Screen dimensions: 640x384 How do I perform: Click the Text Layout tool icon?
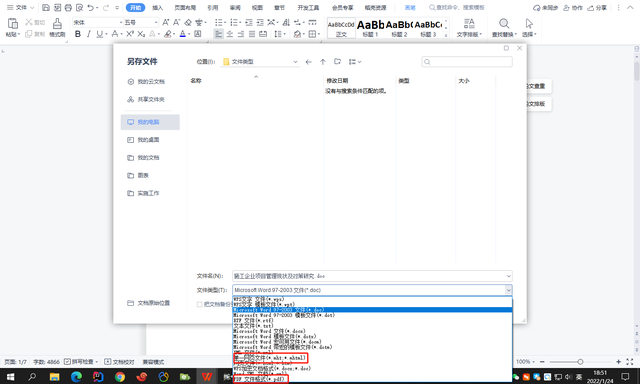pos(469,24)
